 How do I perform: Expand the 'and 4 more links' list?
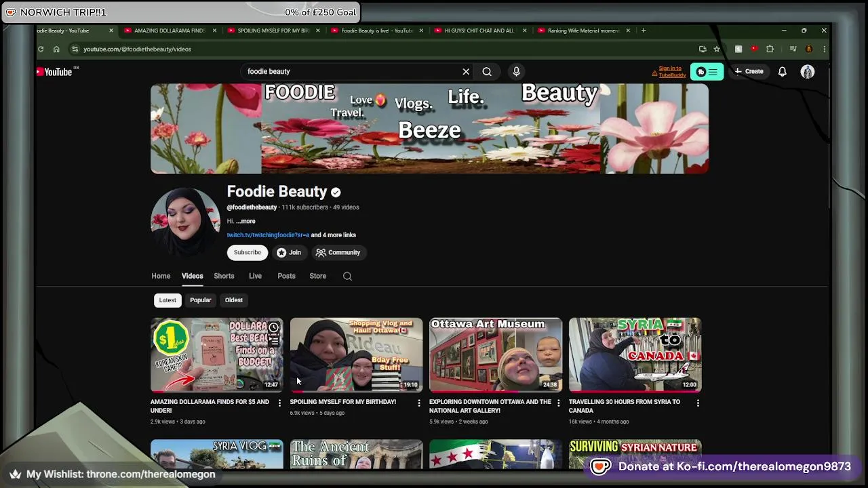(x=333, y=235)
